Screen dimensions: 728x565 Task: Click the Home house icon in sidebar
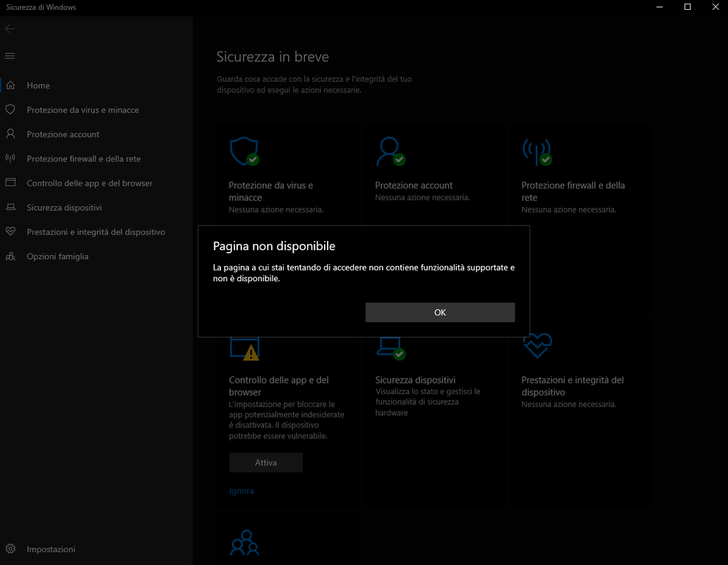tap(11, 85)
